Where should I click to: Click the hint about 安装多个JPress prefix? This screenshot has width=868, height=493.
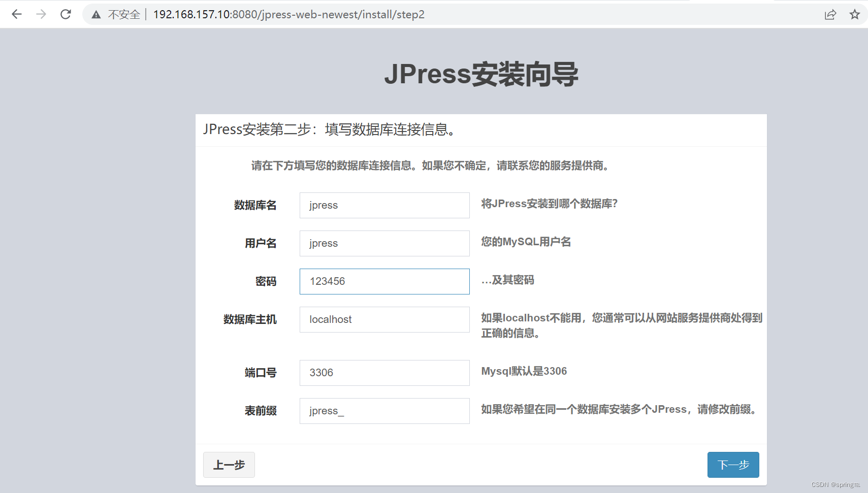coord(620,409)
